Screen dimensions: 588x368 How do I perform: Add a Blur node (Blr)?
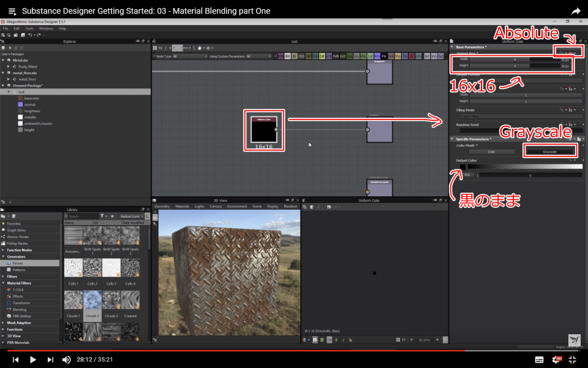tap(295, 56)
